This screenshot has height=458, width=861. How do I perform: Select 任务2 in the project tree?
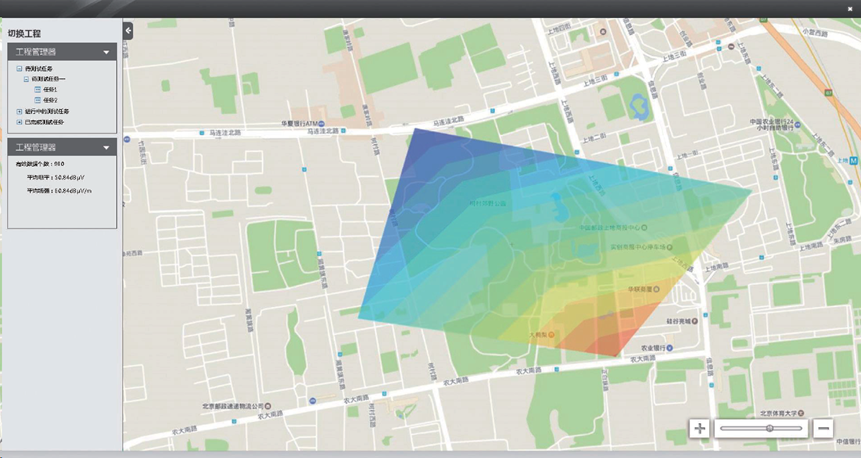(x=50, y=101)
